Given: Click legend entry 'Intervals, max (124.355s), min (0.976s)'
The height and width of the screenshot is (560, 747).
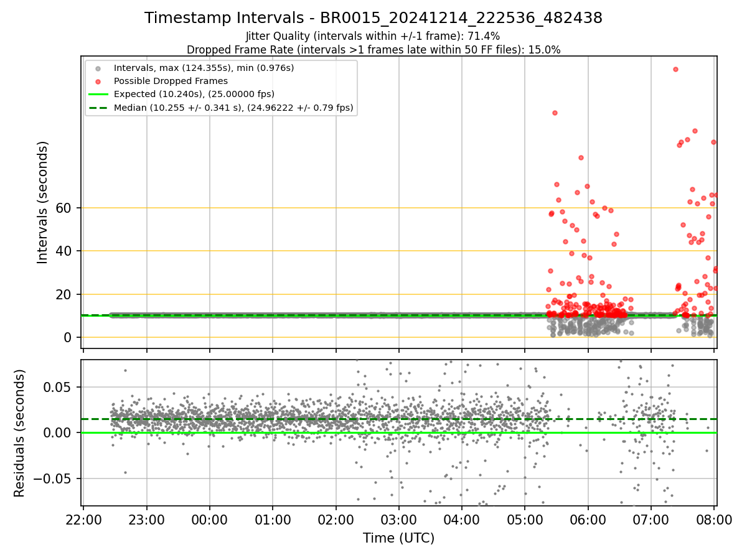Looking at the screenshot, I should pyautogui.click(x=204, y=67).
